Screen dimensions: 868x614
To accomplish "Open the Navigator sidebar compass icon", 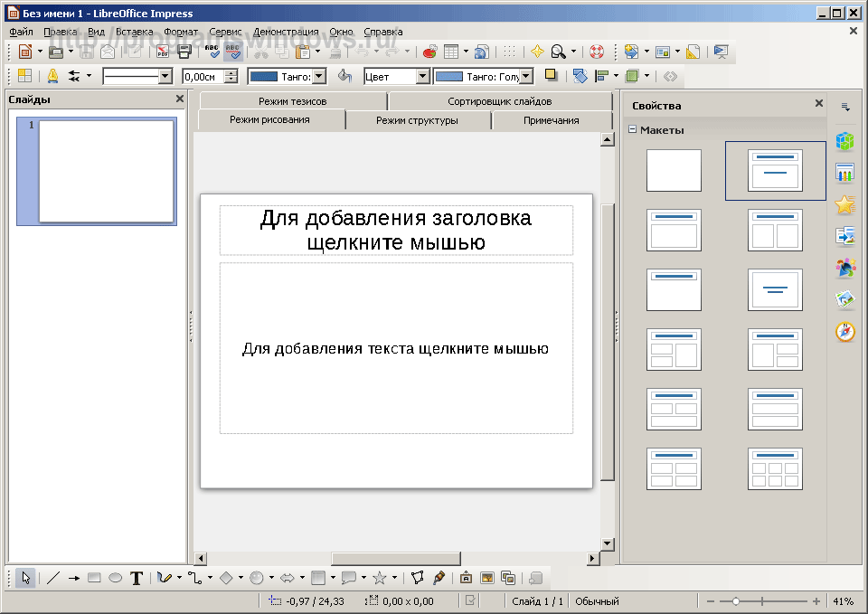I will click(x=845, y=332).
